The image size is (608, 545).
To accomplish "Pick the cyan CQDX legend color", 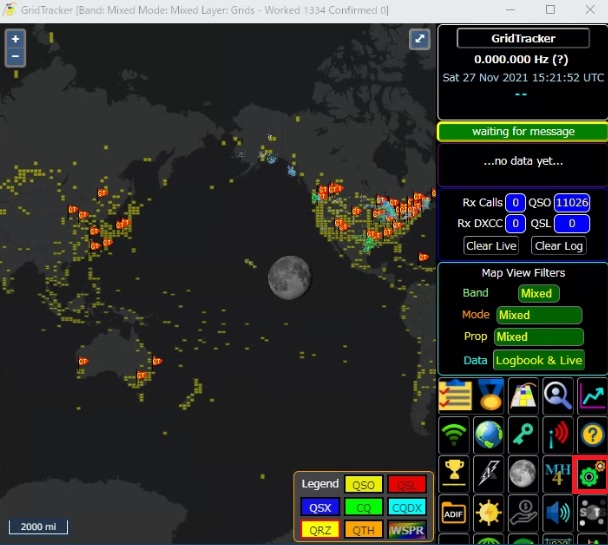I will pyautogui.click(x=407, y=507).
